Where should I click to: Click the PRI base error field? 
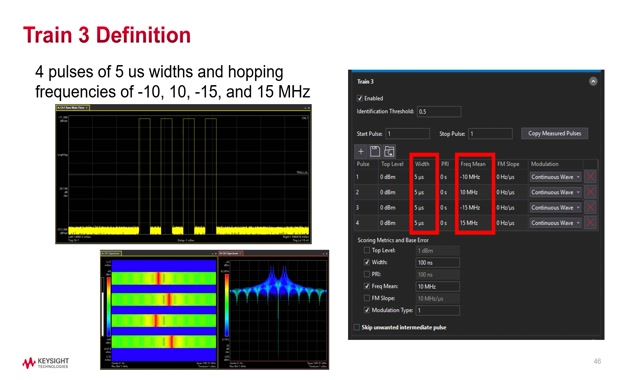[438, 275]
